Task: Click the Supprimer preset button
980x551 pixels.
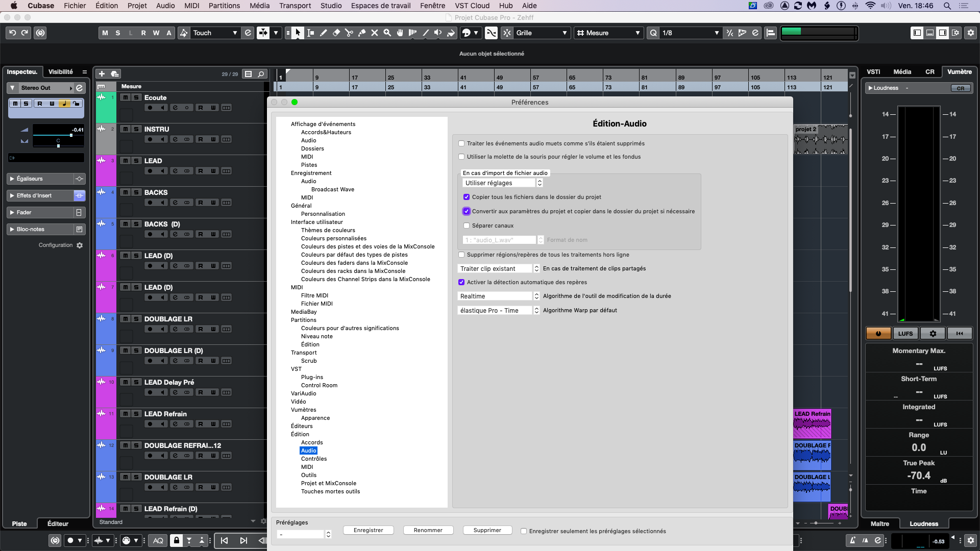Action: coord(487,530)
